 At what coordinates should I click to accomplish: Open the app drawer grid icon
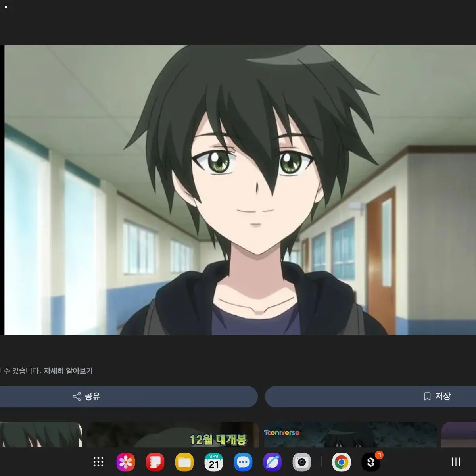coord(98,462)
